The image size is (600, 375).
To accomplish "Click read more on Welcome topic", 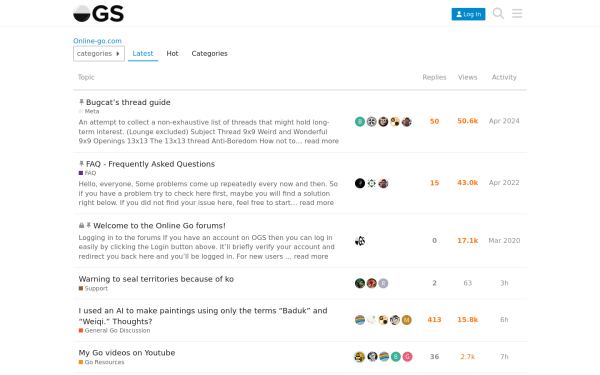I will pyautogui.click(x=311, y=256).
